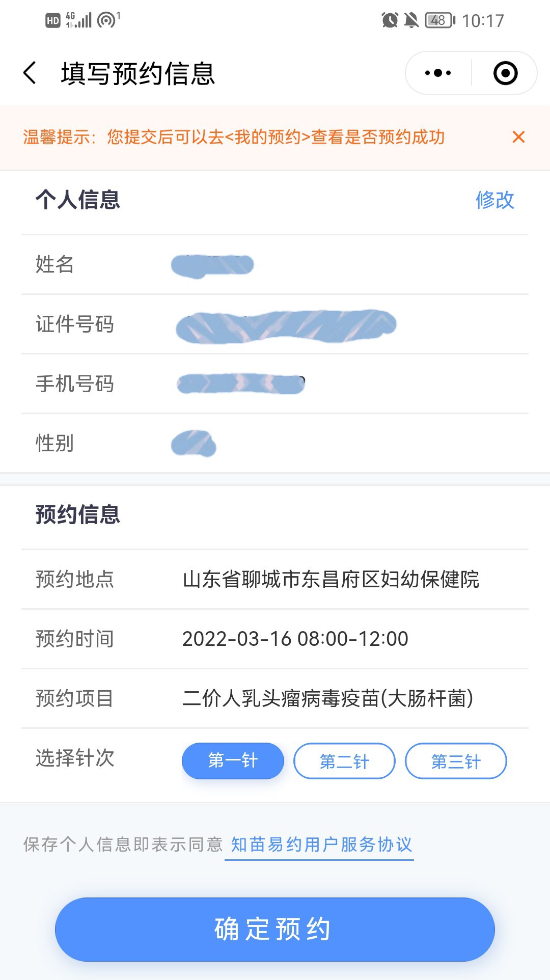This screenshot has height=980, width=550.
Task: Tap the mini-program close target icon
Action: [505, 73]
